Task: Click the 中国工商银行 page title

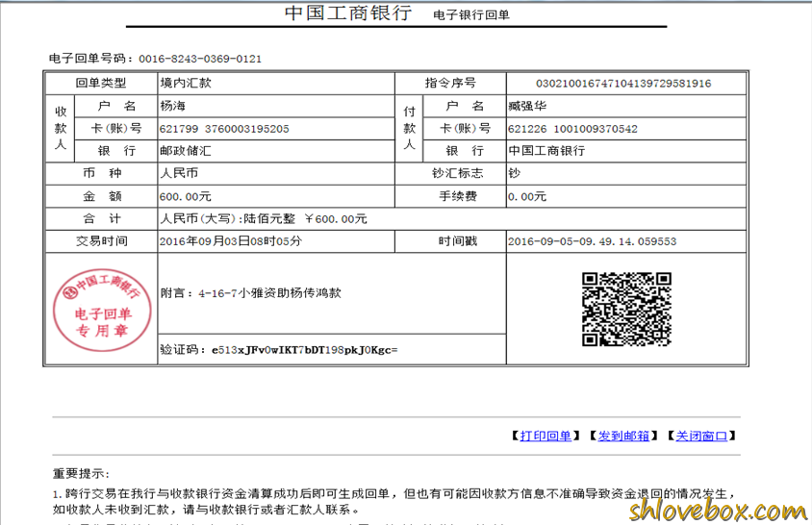Action: coord(348,12)
